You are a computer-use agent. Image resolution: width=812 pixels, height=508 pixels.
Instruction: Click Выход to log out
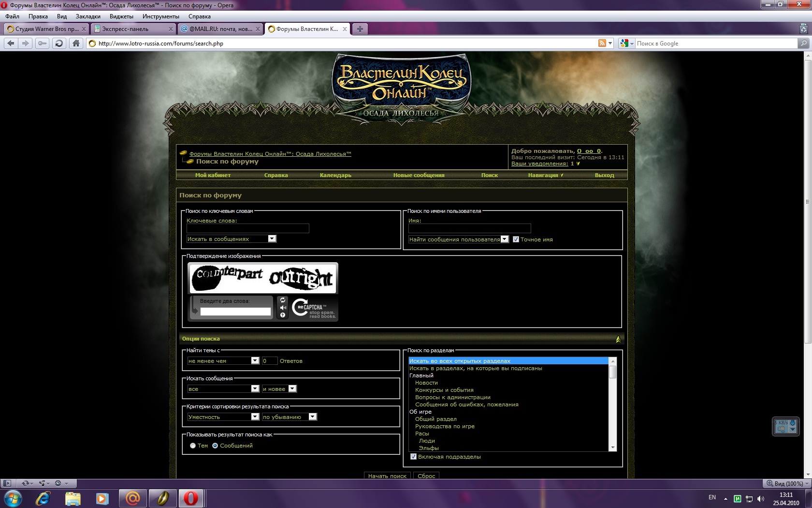604,175
